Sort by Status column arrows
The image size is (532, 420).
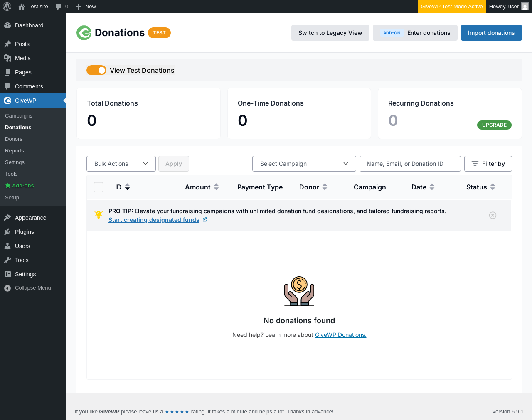pyautogui.click(x=493, y=187)
